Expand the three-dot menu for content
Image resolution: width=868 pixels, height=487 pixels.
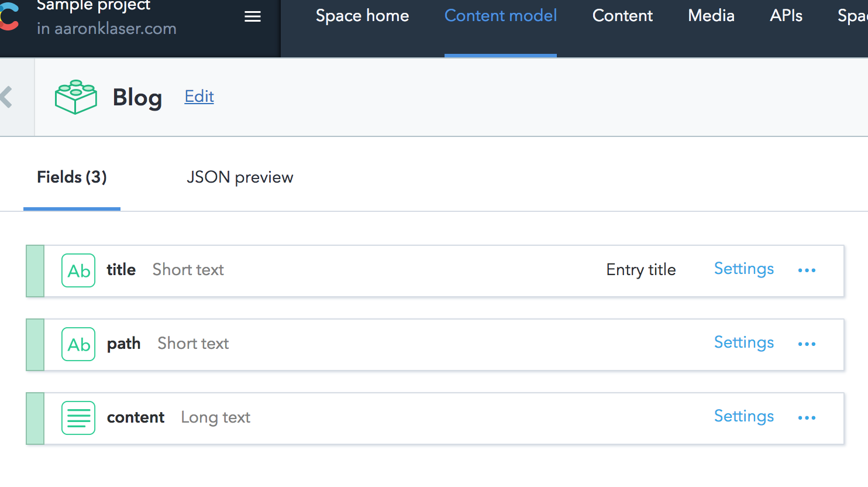pyautogui.click(x=807, y=418)
